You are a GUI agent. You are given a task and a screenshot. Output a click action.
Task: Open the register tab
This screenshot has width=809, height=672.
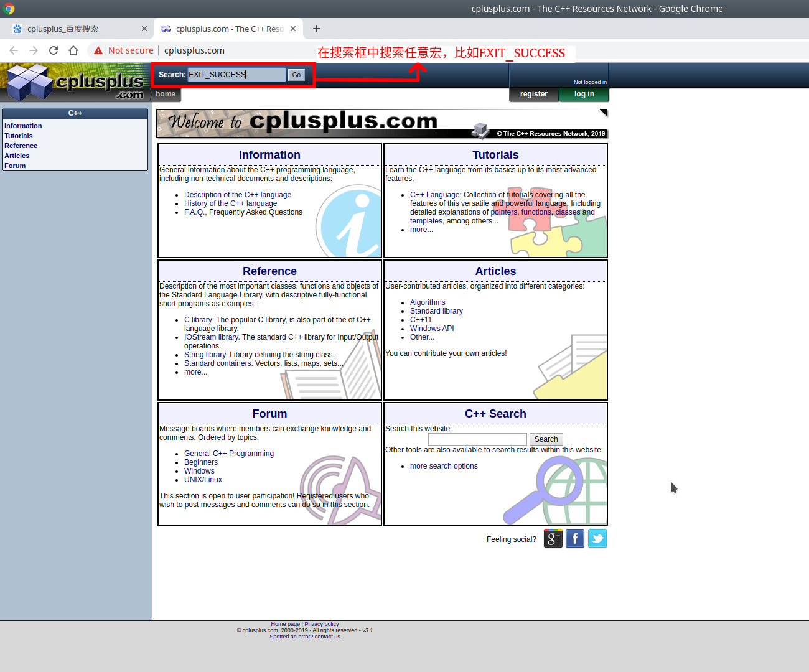tap(534, 94)
